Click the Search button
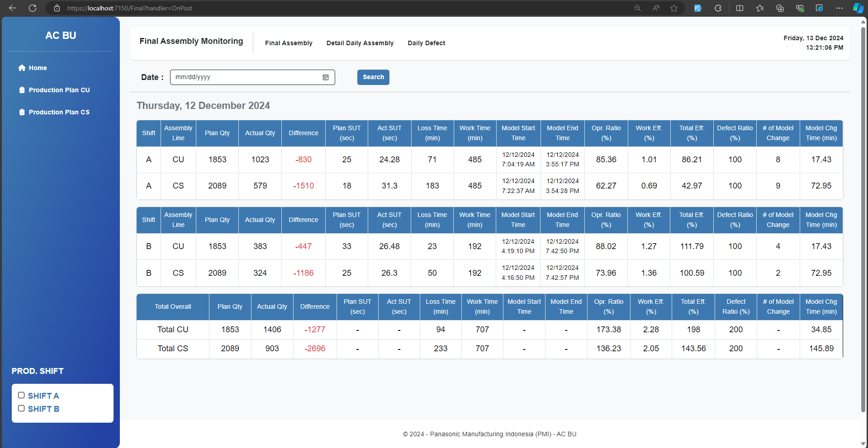The width and height of the screenshot is (868, 448). click(373, 77)
